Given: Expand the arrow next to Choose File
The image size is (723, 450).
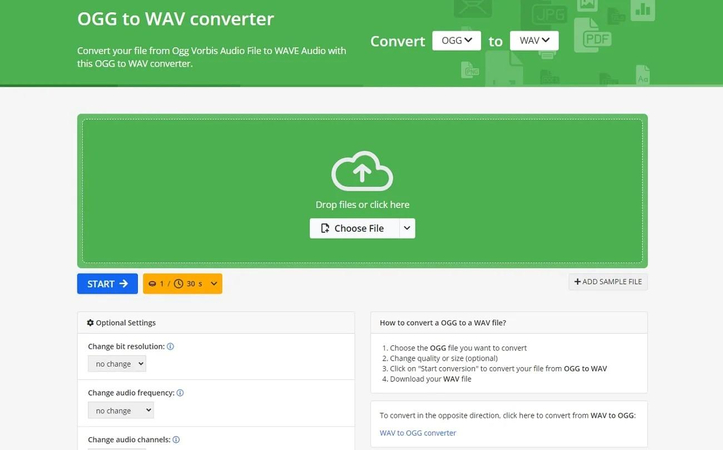Looking at the screenshot, I should click(407, 228).
